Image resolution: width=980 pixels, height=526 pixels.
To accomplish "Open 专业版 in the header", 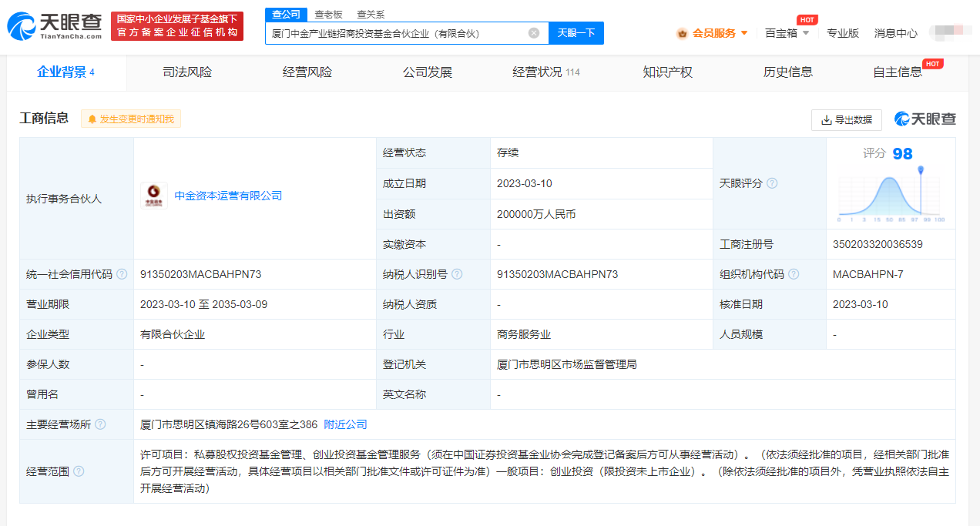I will (843, 33).
